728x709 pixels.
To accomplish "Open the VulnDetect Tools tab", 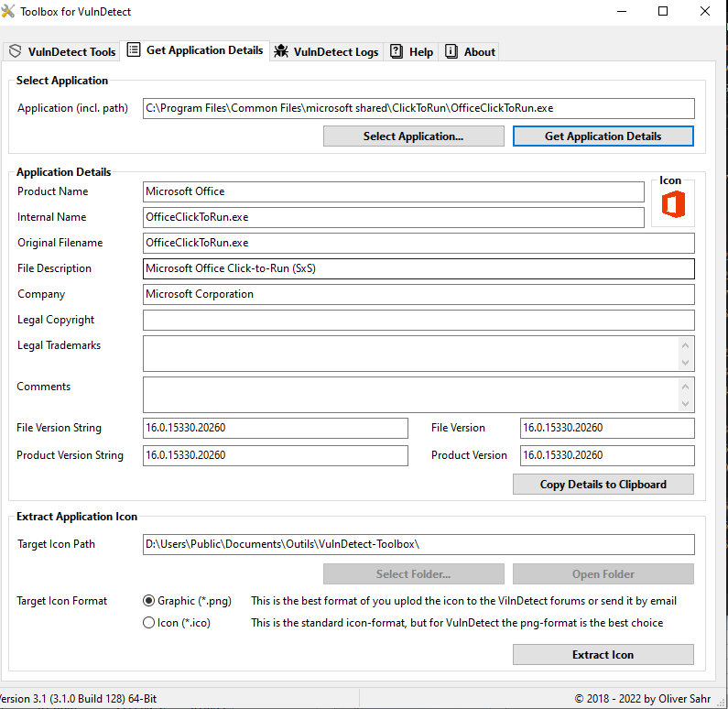I will click(62, 51).
